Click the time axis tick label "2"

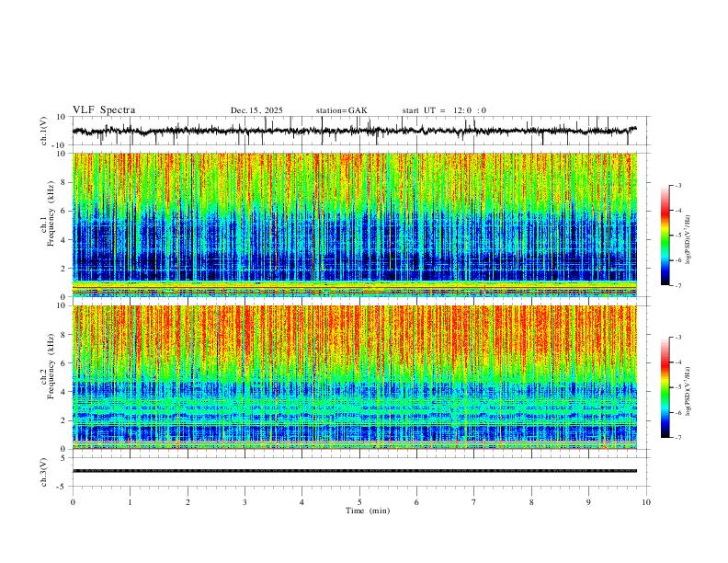pos(188,502)
